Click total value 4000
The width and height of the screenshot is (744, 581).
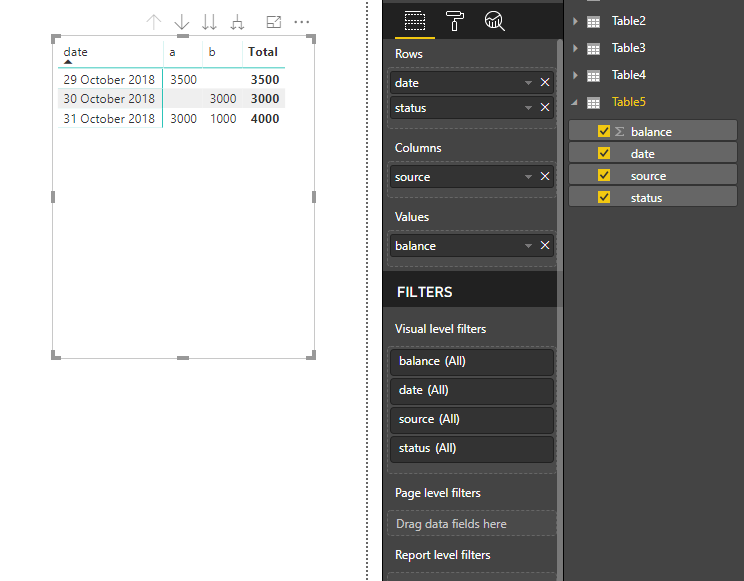[x=265, y=119]
